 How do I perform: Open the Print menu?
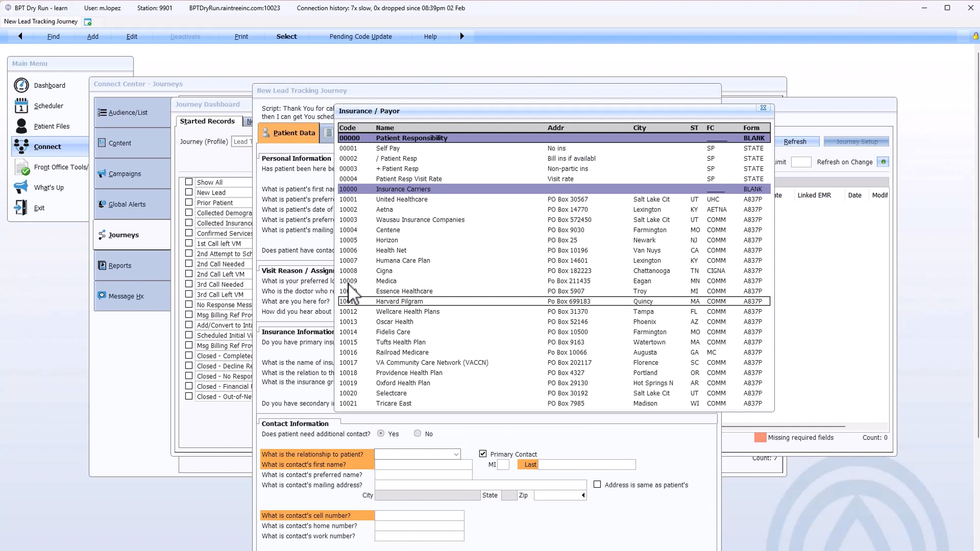click(241, 36)
